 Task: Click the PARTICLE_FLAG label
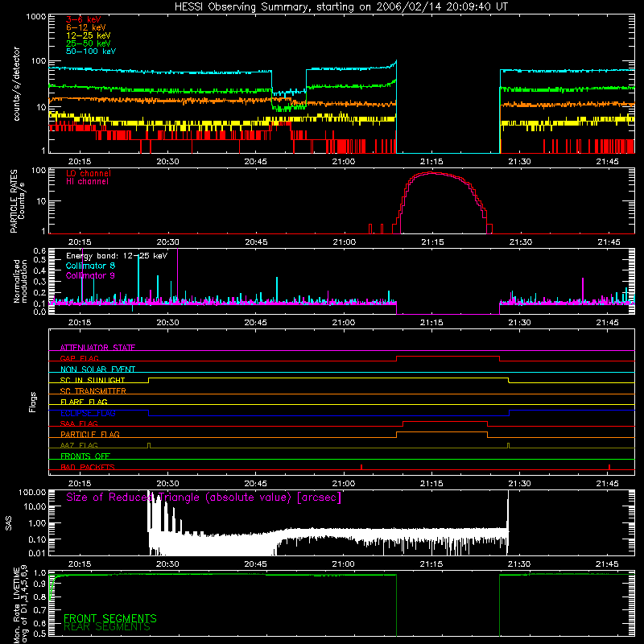click(x=90, y=435)
